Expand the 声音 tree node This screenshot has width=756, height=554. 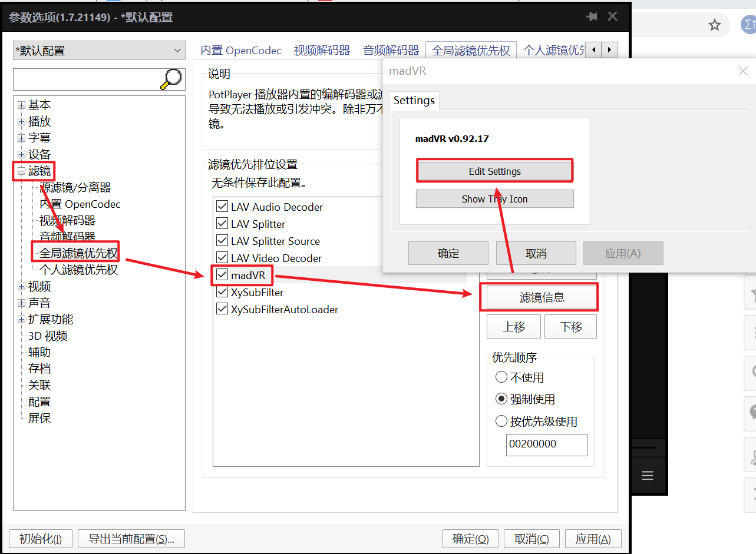point(22,303)
